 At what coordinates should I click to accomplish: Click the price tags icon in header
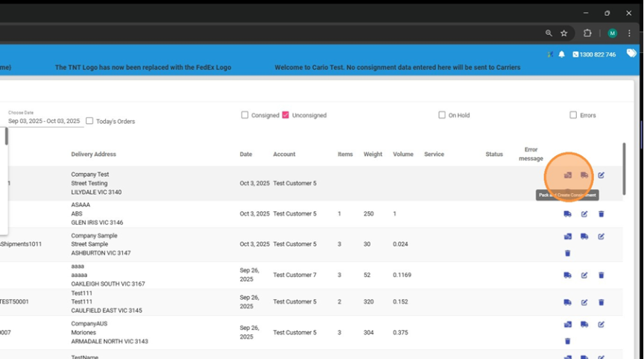[x=631, y=53]
